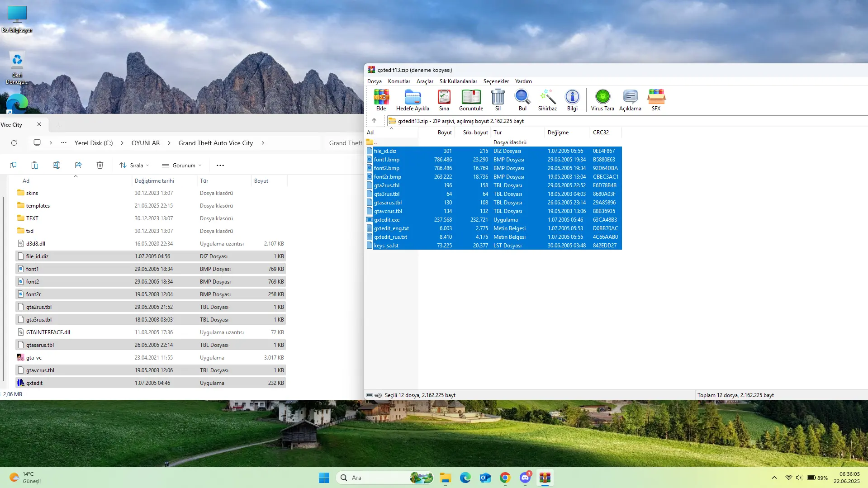Click the Explorer copy icon
Screen dimensions: 868x488
click(13, 165)
